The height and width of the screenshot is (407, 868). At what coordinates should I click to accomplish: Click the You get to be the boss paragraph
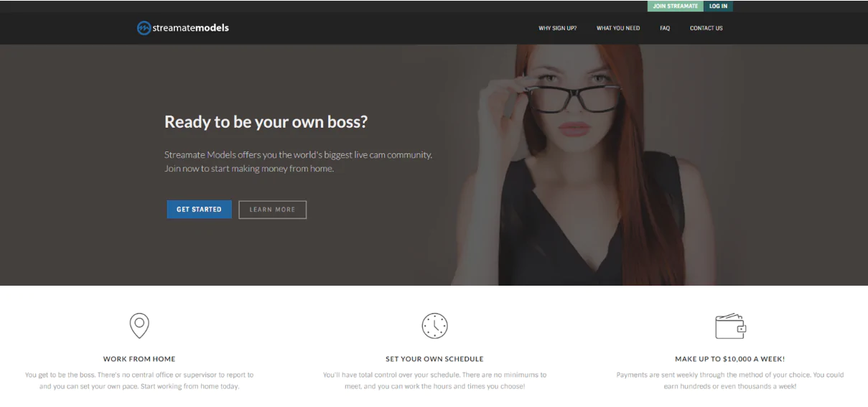pyautogui.click(x=139, y=380)
